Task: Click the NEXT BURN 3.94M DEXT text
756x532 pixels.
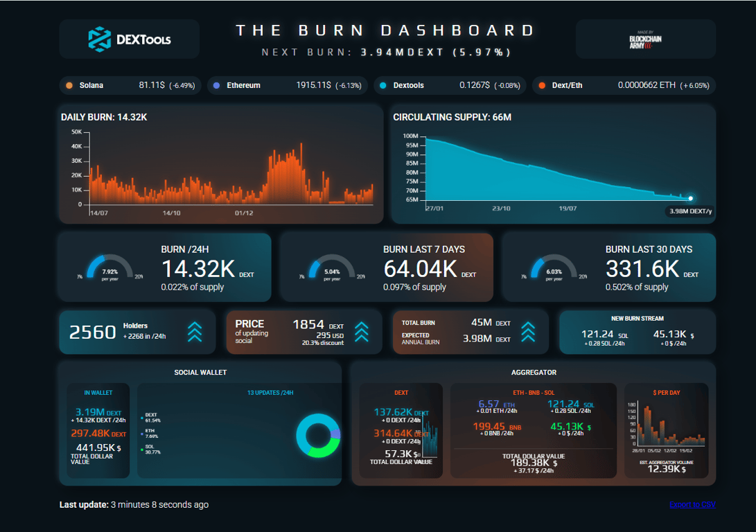Action: [386, 52]
